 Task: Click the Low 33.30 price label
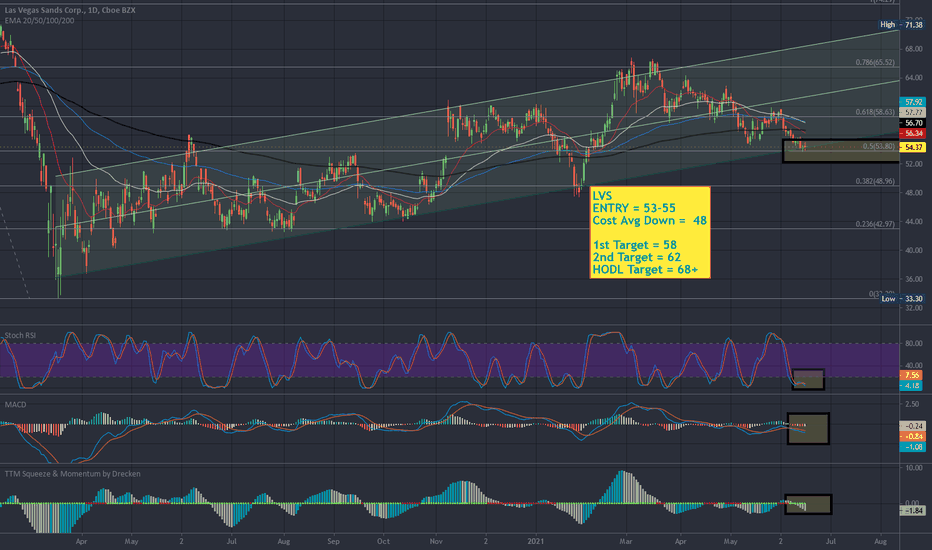tap(902, 298)
